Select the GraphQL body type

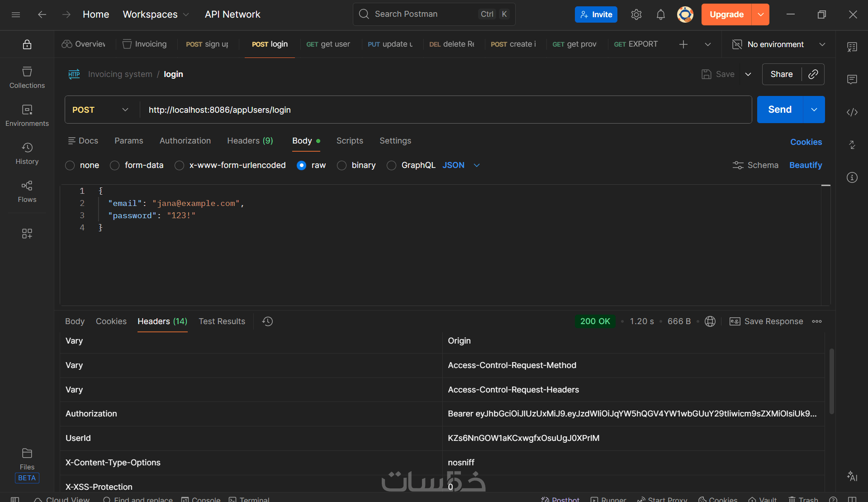click(392, 166)
